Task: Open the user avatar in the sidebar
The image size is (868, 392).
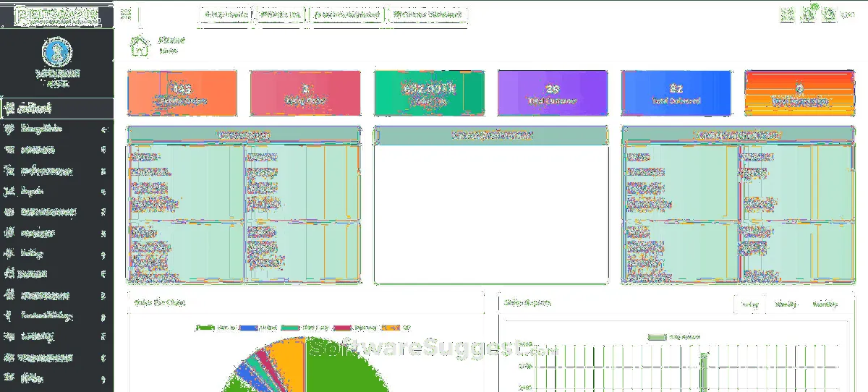Action: pos(57,51)
